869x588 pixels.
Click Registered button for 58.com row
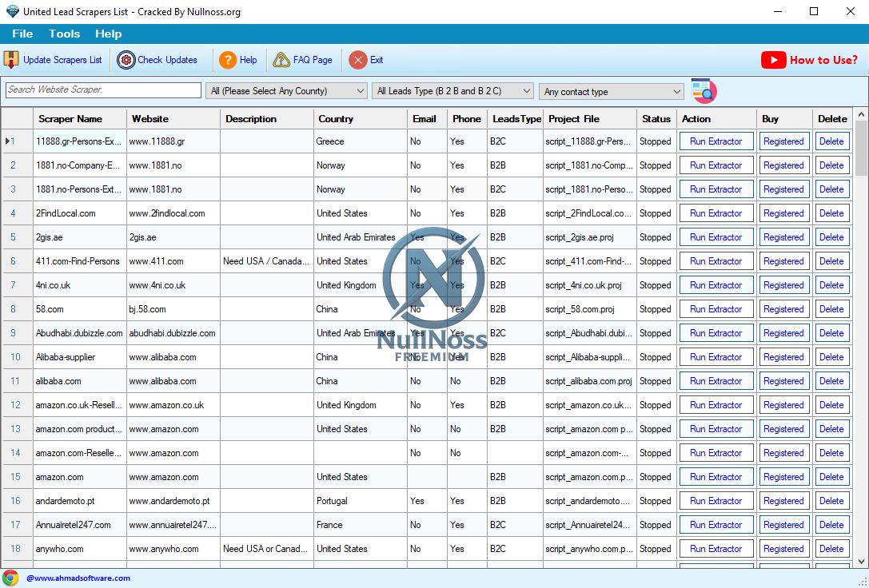[783, 309]
